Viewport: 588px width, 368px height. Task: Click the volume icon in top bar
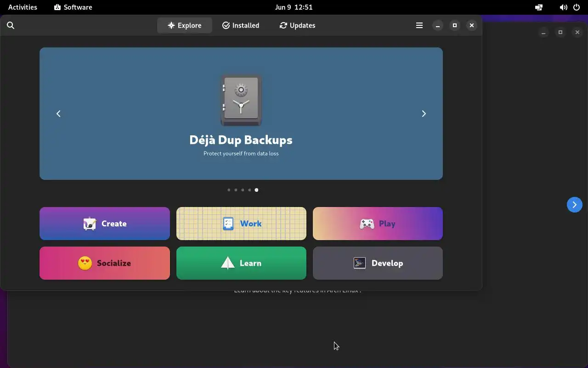click(563, 7)
